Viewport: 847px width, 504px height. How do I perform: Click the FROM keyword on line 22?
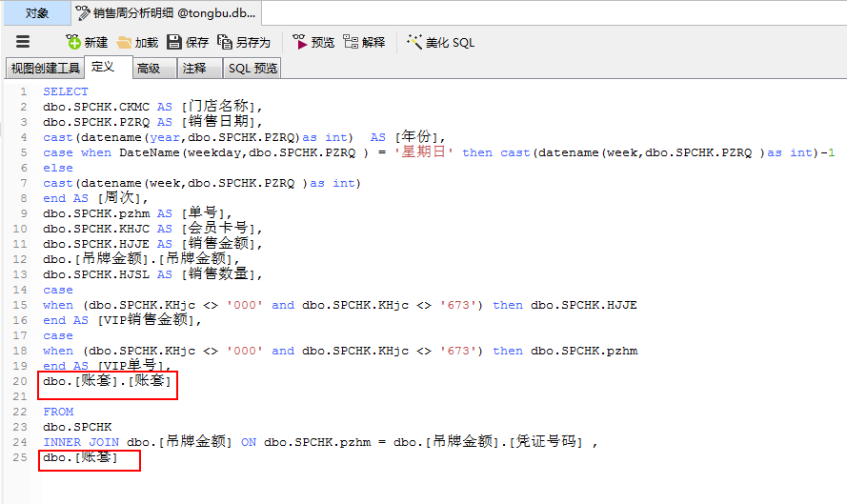[58, 412]
